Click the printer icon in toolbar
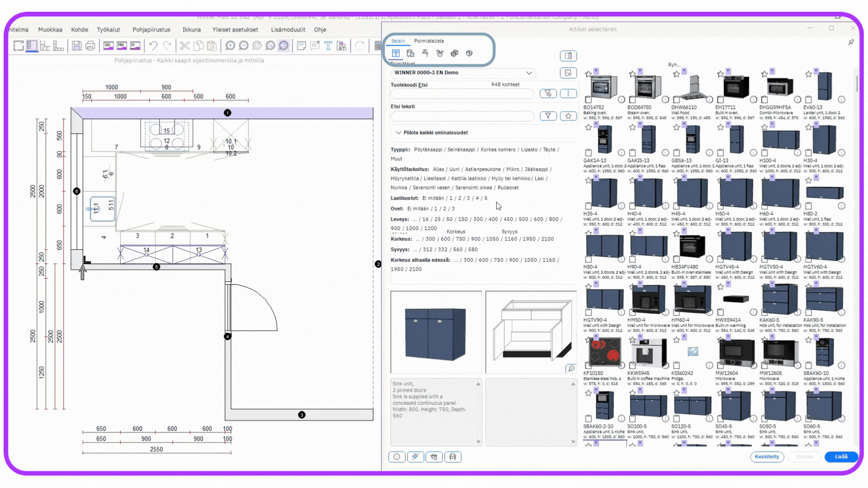Viewport: 868px width, 488px height. (x=90, y=46)
